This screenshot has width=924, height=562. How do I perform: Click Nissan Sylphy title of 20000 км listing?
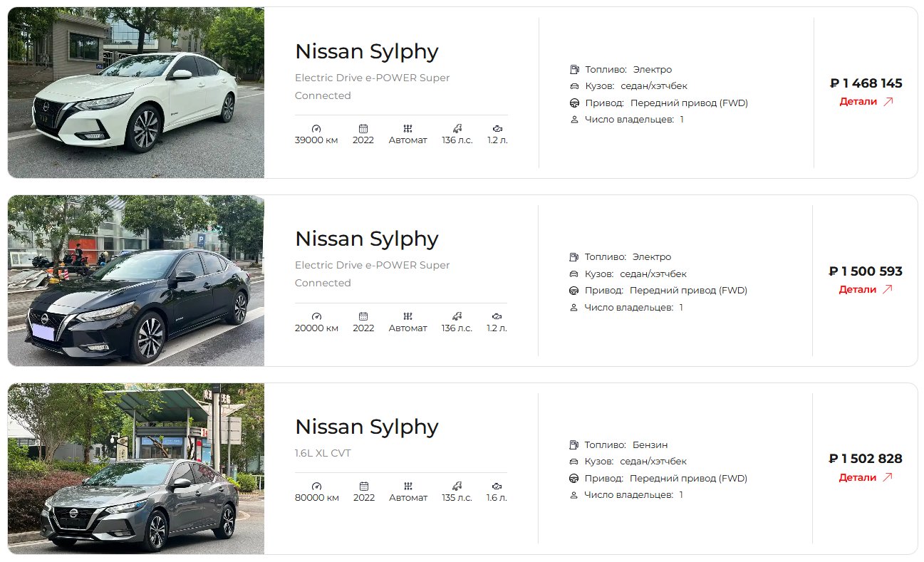coord(366,239)
